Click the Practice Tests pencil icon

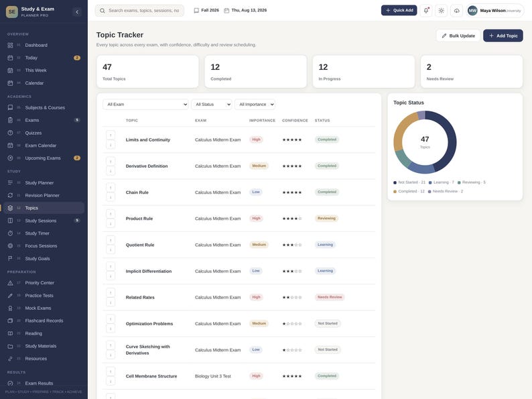click(x=10, y=296)
